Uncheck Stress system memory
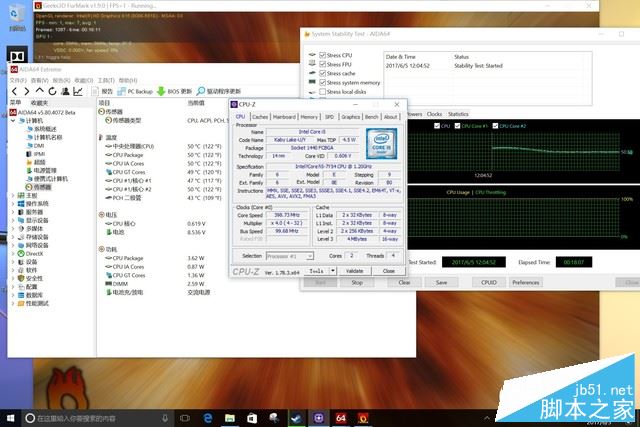Viewport: 640px width, 427px height. [322, 82]
